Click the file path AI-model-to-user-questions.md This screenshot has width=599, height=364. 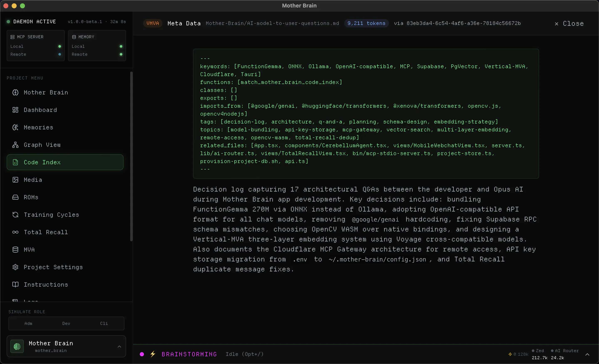click(272, 23)
